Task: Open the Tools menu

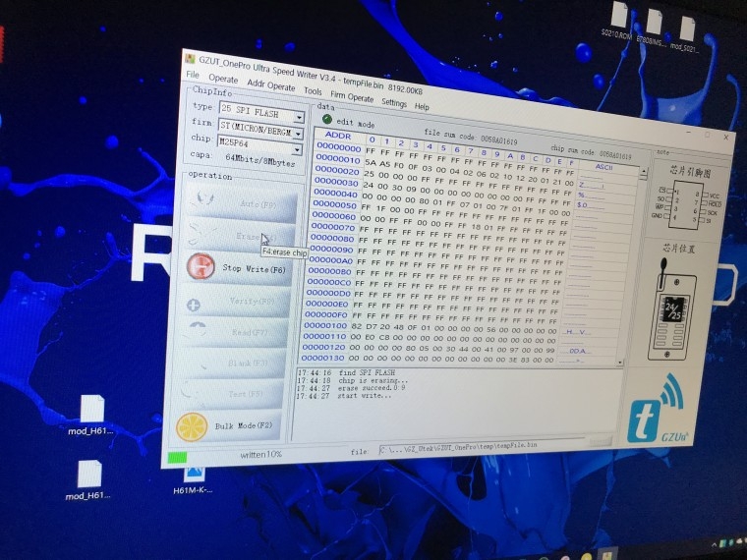Action: [313, 90]
